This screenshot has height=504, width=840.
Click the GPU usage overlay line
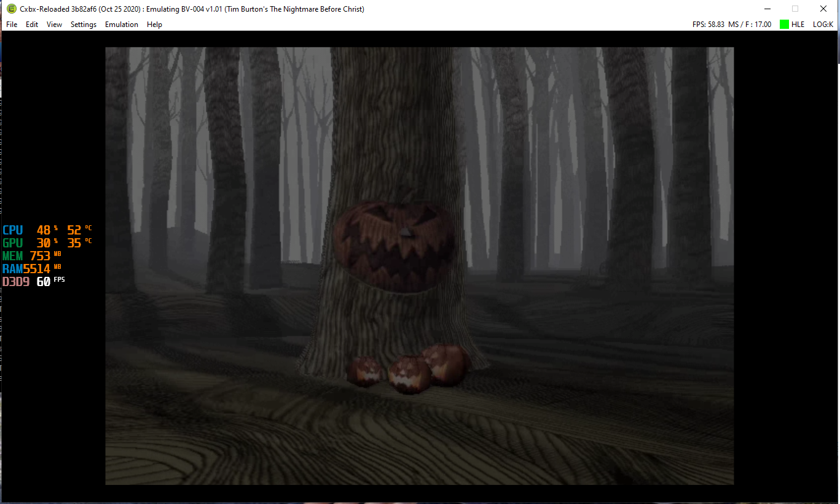(x=47, y=243)
